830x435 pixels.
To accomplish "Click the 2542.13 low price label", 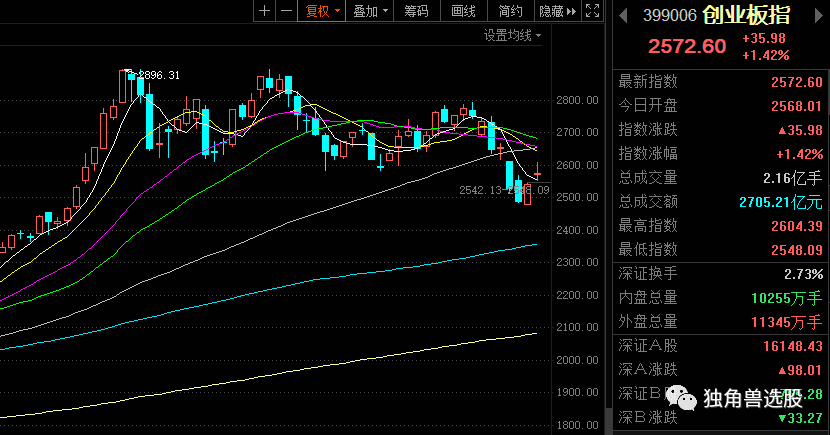I will [480, 190].
